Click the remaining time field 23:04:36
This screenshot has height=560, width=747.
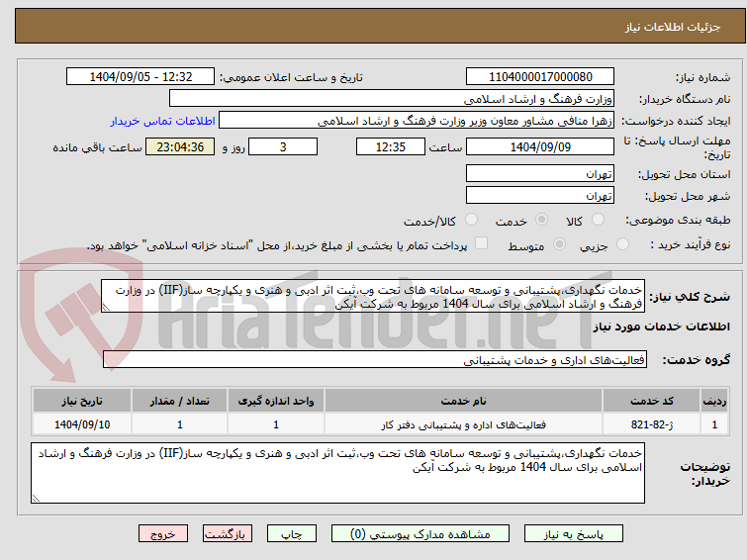180,146
